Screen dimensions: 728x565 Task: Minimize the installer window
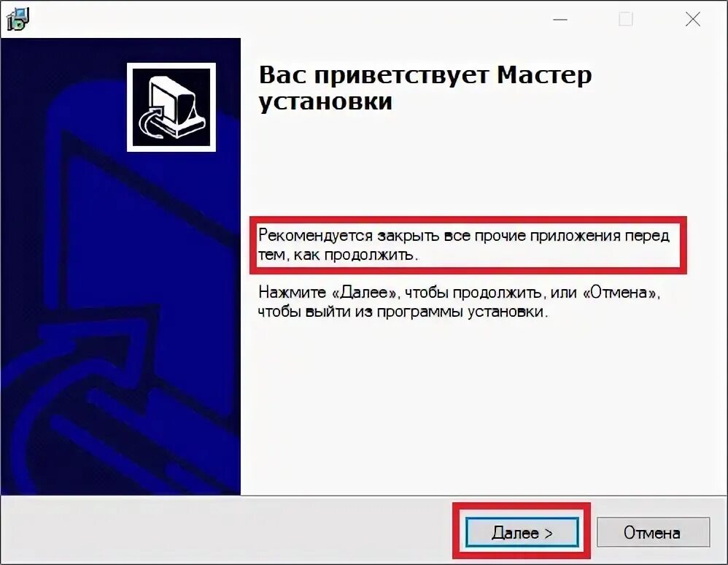[x=560, y=20]
